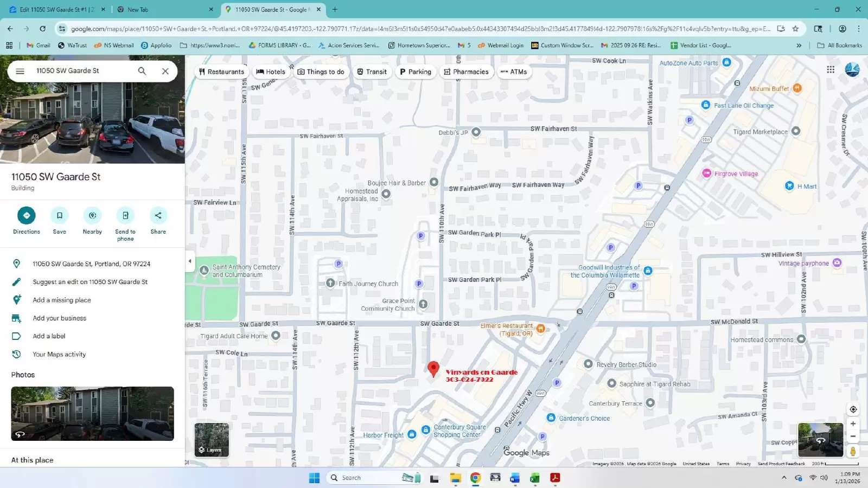Zoom out on the map

pyautogui.click(x=853, y=436)
